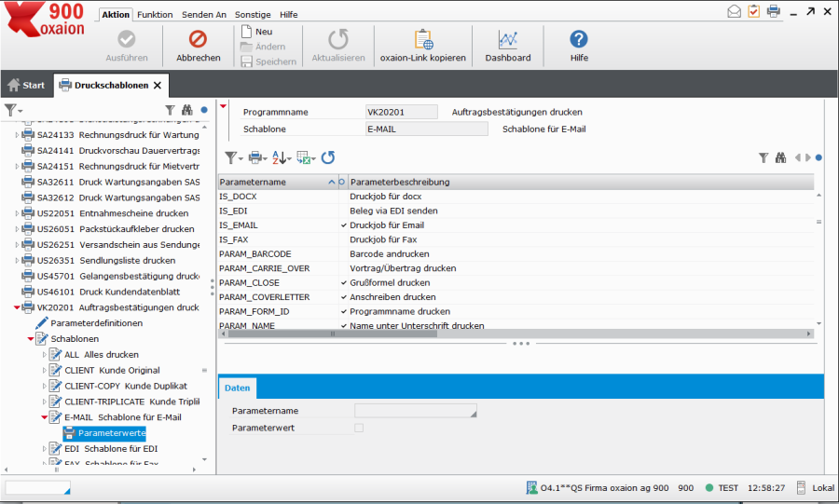
Task: Click the command input field bottom left
Action: click(x=37, y=487)
